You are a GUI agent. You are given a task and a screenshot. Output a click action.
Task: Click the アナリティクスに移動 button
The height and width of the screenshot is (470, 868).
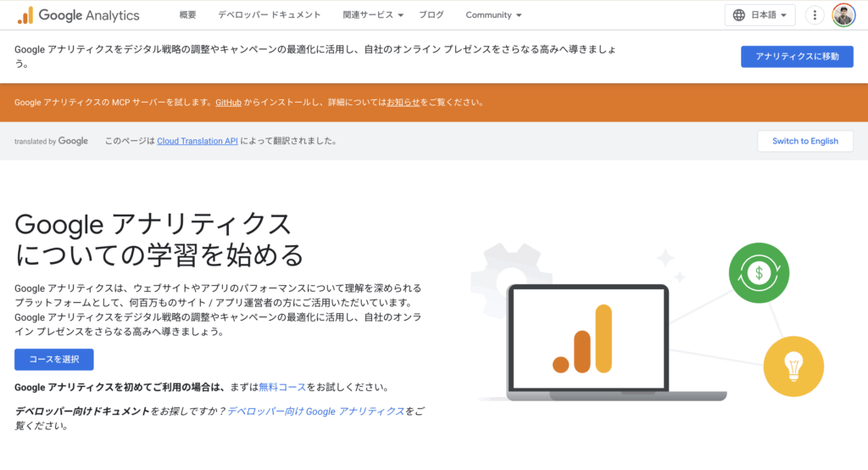point(797,57)
